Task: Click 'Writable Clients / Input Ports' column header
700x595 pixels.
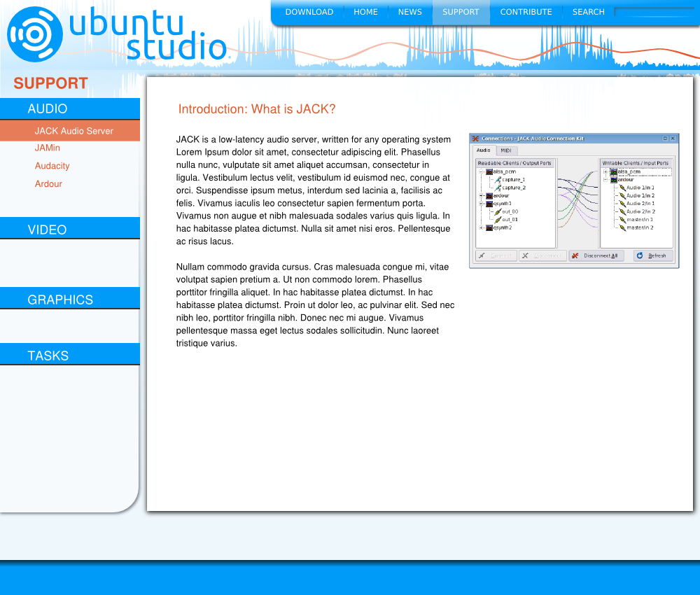Action: [636, 163]
